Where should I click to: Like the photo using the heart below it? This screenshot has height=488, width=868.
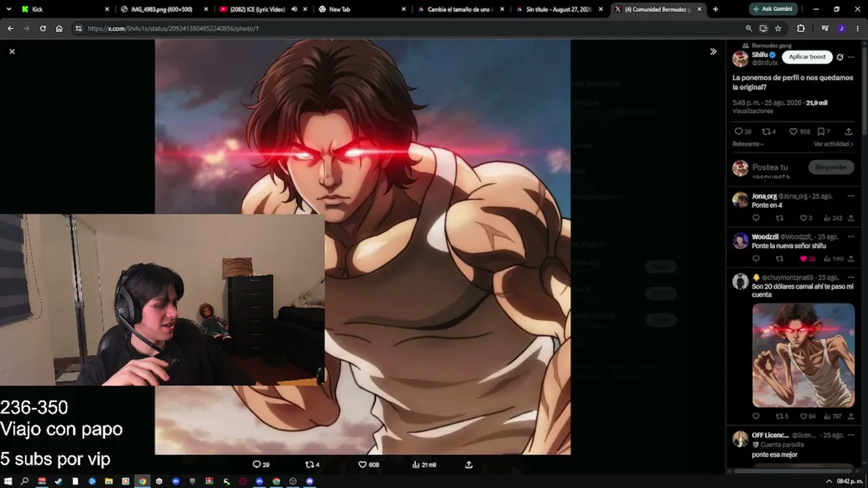coord(362,465)
